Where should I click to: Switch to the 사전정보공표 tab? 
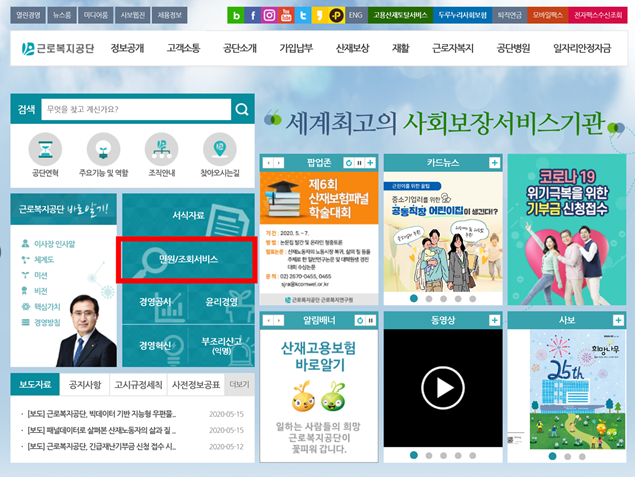[196, 384]
